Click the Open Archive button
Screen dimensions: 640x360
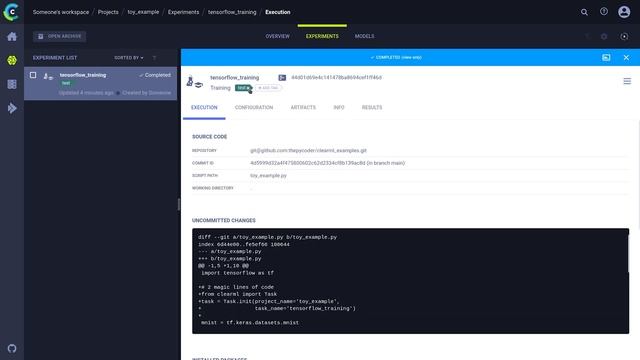click(x=60, y=36)
